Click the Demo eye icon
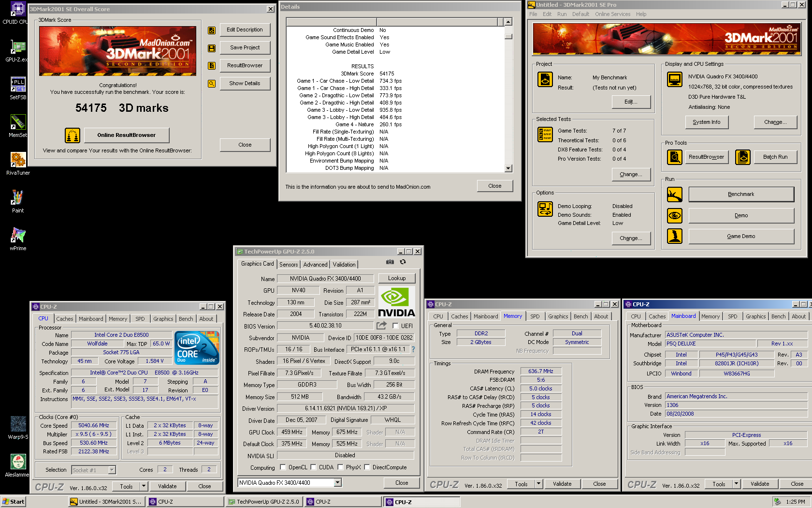The image size is (812, 508). [x=675, y=216]
